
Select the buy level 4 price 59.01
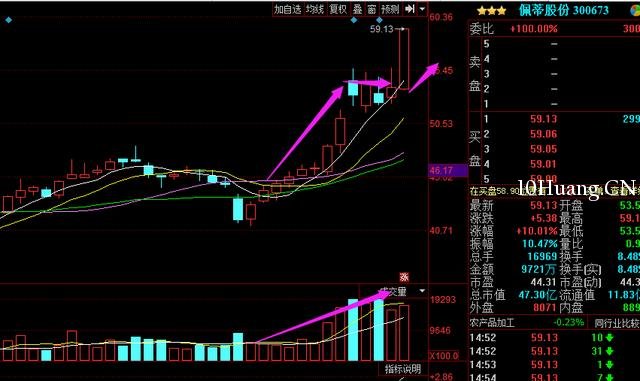(x=543, y=164)
